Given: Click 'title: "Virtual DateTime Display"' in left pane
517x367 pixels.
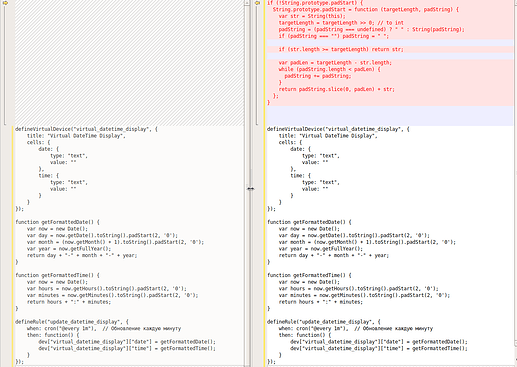Looking at the screenshot, I should (76, 136).
